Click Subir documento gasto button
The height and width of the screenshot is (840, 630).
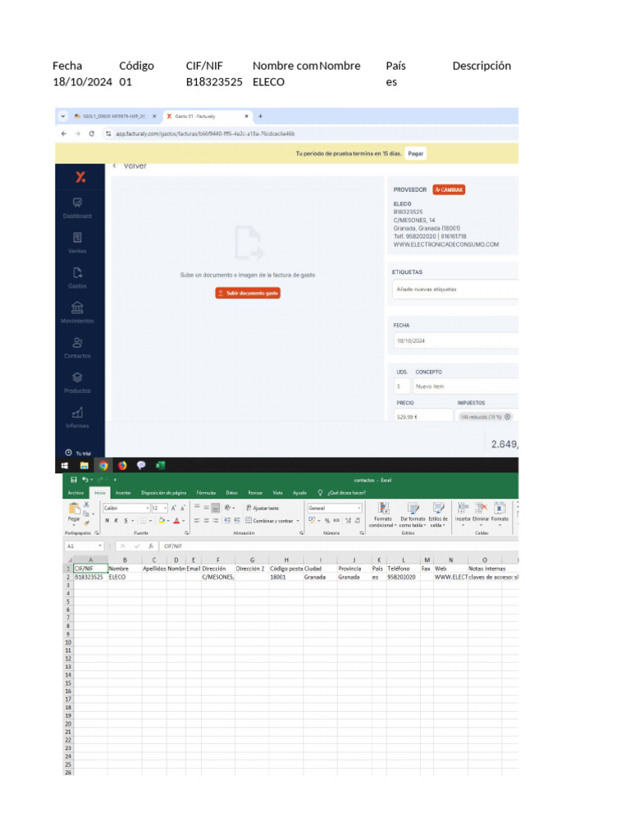pos(248,293)
